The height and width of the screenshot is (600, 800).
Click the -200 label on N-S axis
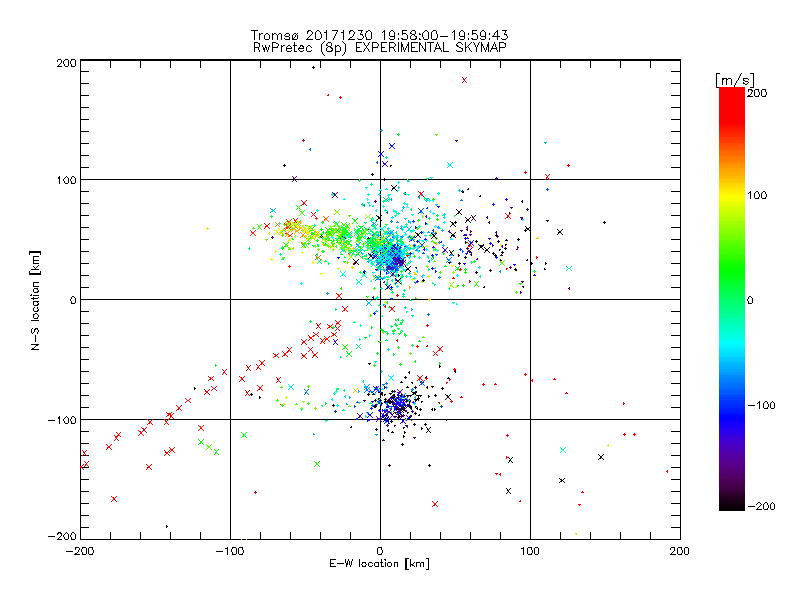62,536
